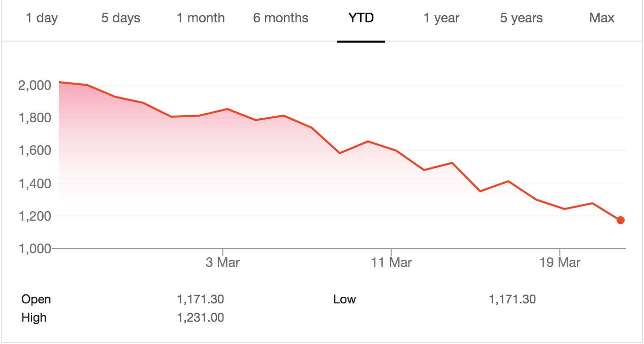
Task: Show the Max time range
Action: click(602, 18)
